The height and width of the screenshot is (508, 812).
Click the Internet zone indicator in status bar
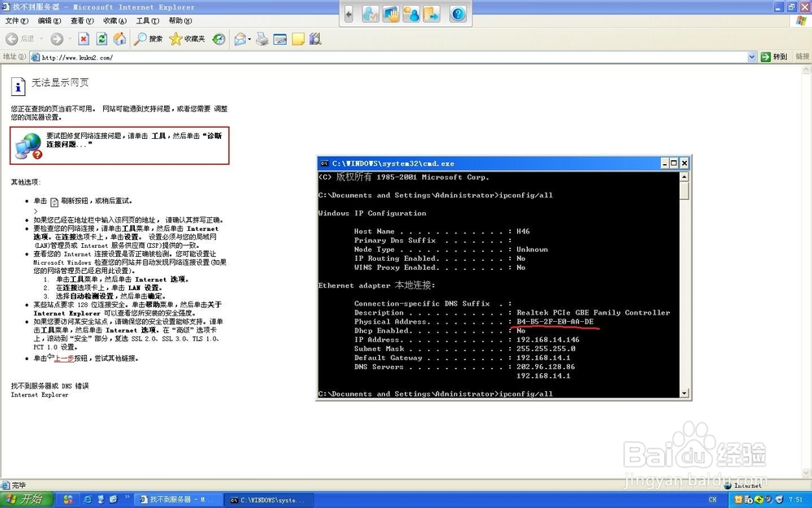pos(743,485)
